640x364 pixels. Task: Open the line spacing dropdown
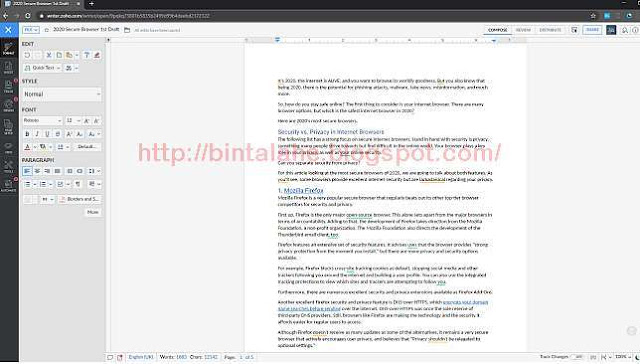pos(94,171)
